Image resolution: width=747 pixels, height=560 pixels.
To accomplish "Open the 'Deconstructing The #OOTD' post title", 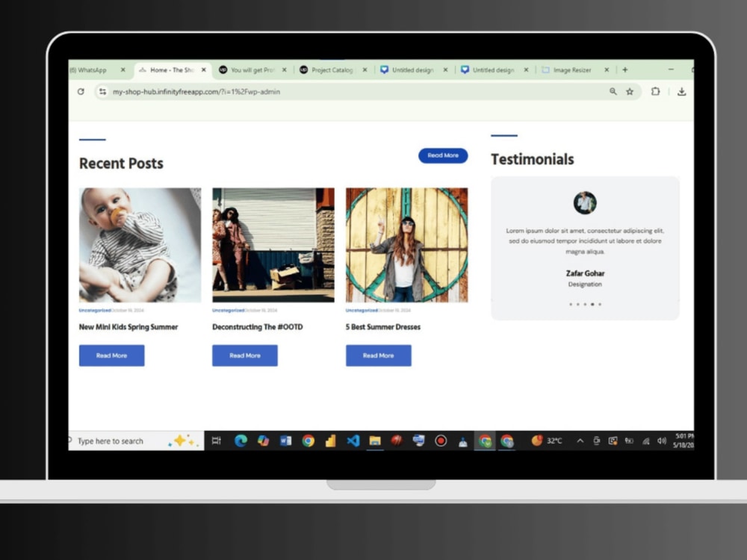I will [x=257, y=327].
